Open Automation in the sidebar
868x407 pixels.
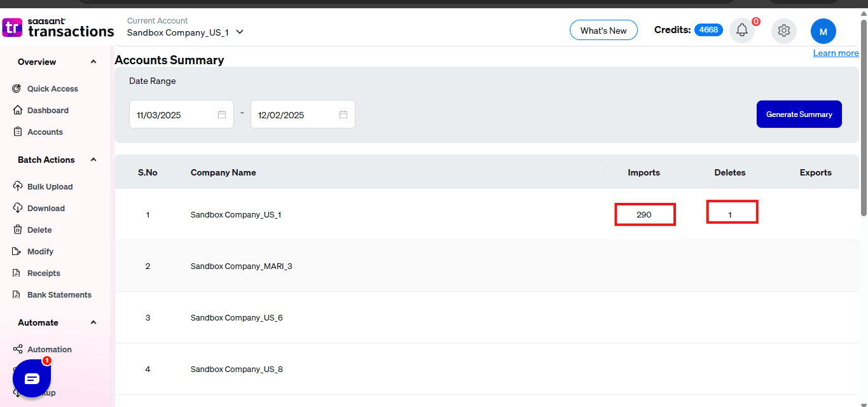coord(49,350)
